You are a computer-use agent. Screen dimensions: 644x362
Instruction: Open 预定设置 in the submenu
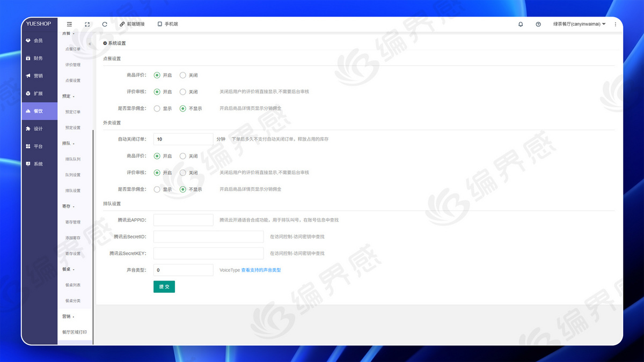(x=73, y=128)
